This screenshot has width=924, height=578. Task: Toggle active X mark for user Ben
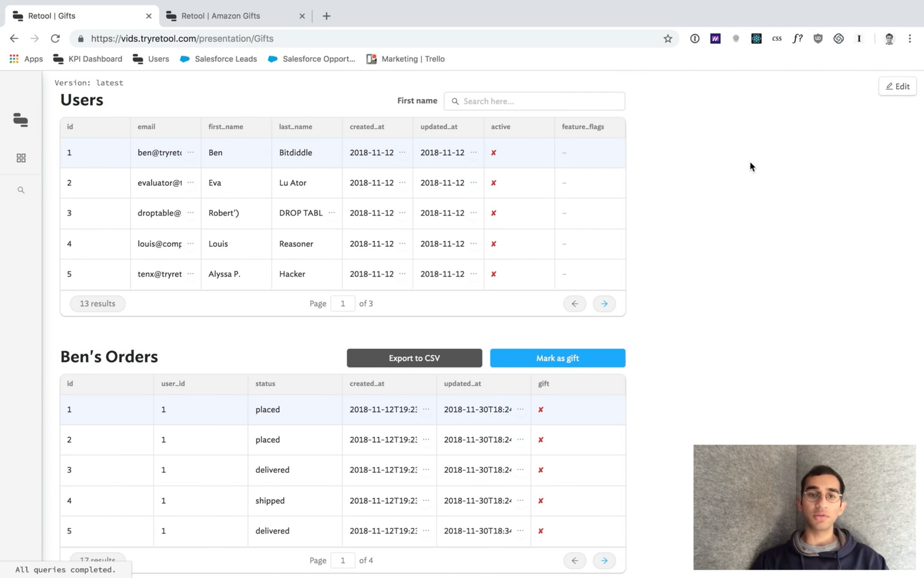[493, 153]
